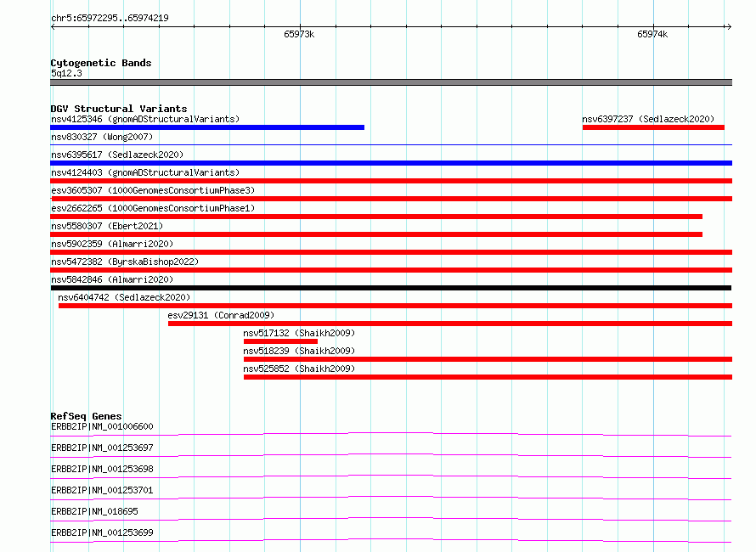756x552 pixels.
Task: Click the Cytogenetic Bands track title
Action: pos(101,63)
